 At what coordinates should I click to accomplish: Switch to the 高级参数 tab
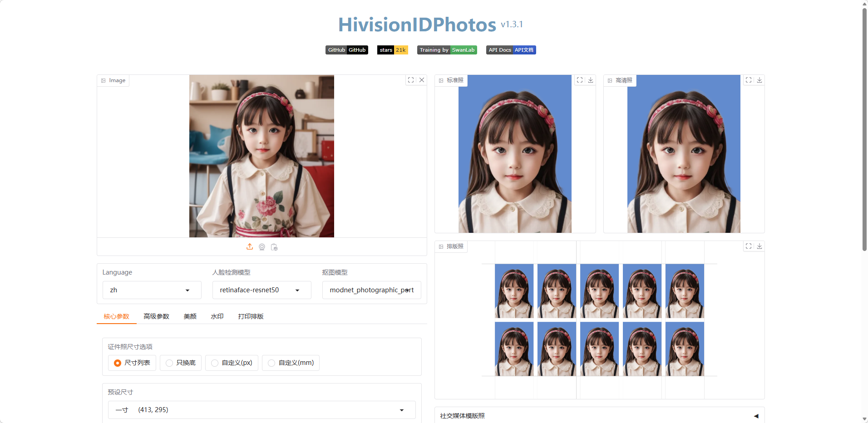(156, 316)
